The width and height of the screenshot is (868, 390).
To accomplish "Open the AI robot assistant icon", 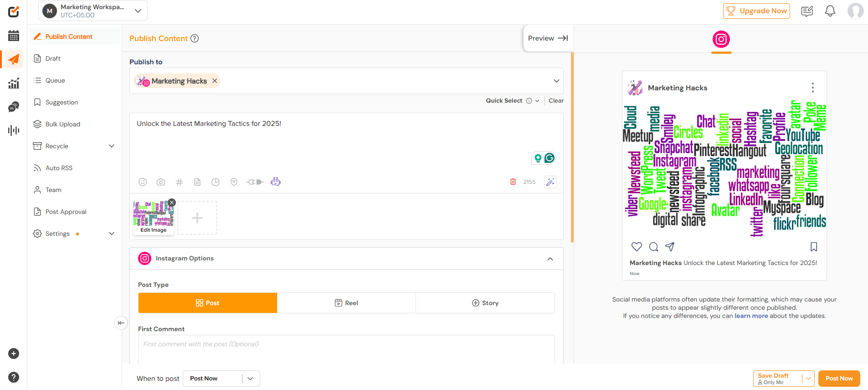I will coord(276,182).
